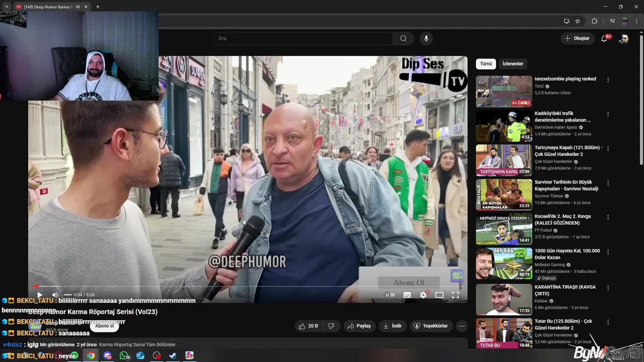Screen dimensions: 644x362
Task: Toggle the autoplay switch in the player
Action: 390,295
